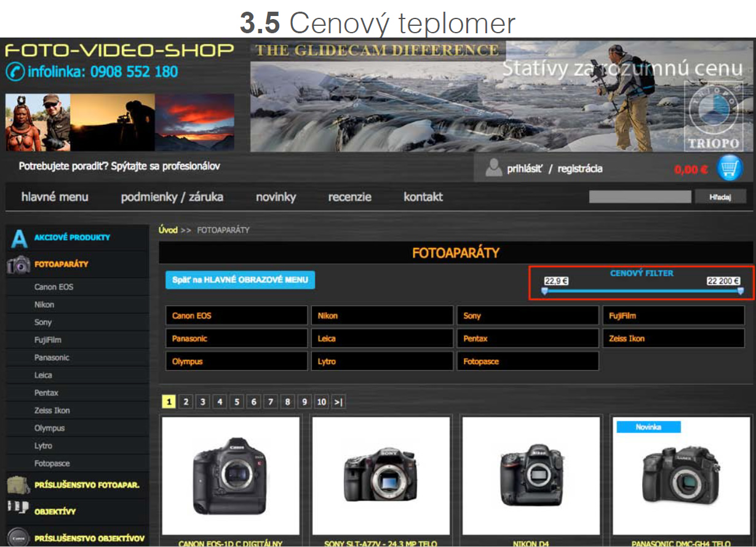Click inside the search input field
Viewport: 756px width, 547px height.
pos(640,197)
